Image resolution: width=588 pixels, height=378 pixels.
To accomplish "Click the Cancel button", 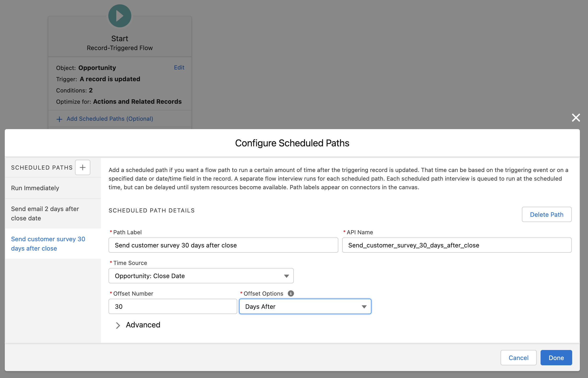I will (518, 358).
